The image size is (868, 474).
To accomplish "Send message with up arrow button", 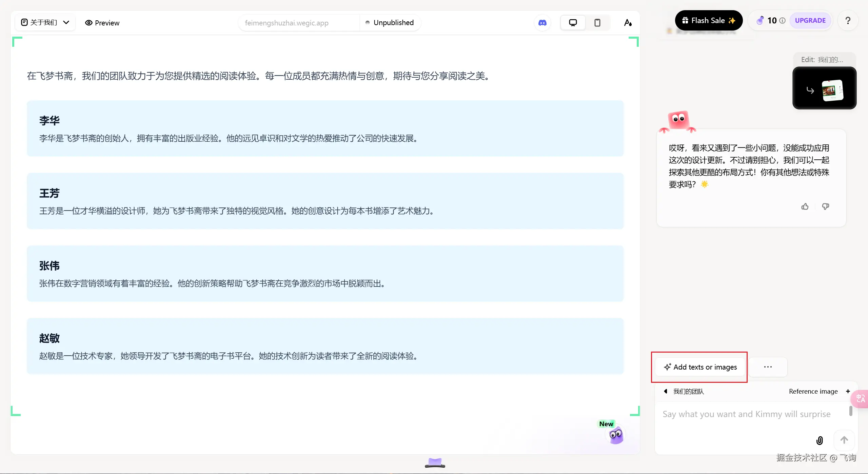I will [x=844, y=440].
